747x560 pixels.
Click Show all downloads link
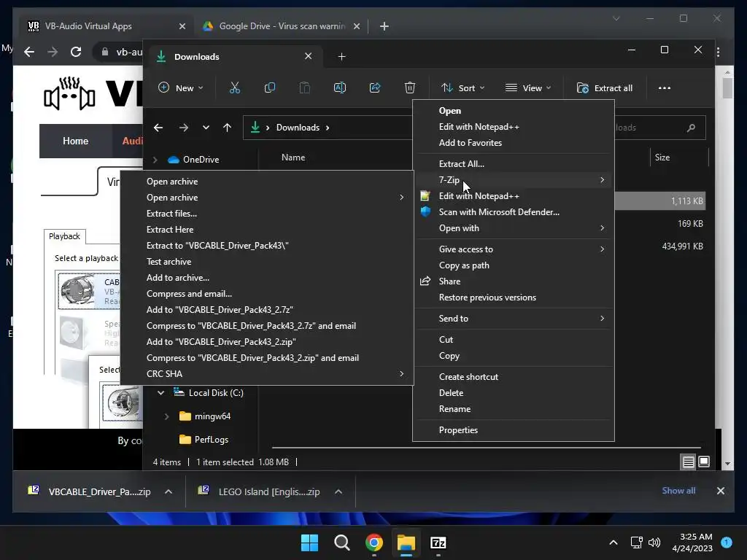point(678,491)
